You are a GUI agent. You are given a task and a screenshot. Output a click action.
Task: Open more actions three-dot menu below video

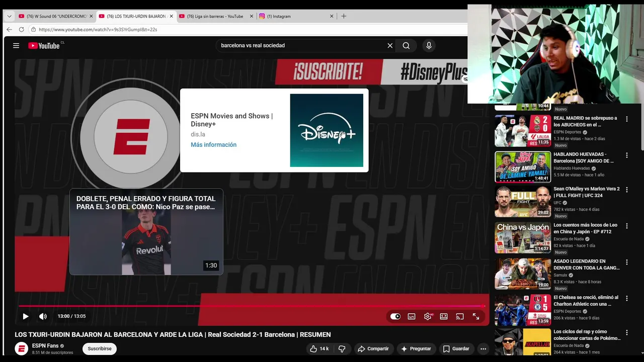tap(483, 348)
